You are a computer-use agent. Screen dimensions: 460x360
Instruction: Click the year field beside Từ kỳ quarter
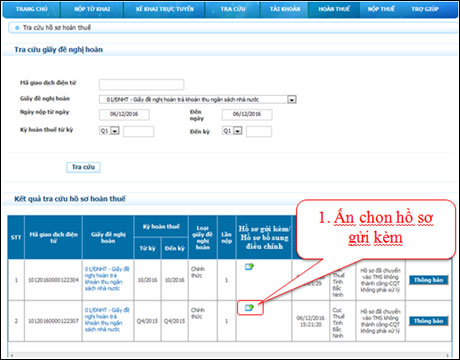[x=138, y=131]
